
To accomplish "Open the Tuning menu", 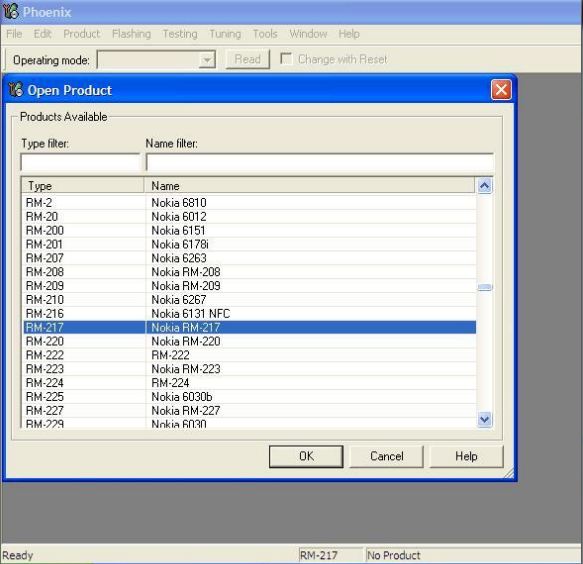I will (x=225, y=34).
